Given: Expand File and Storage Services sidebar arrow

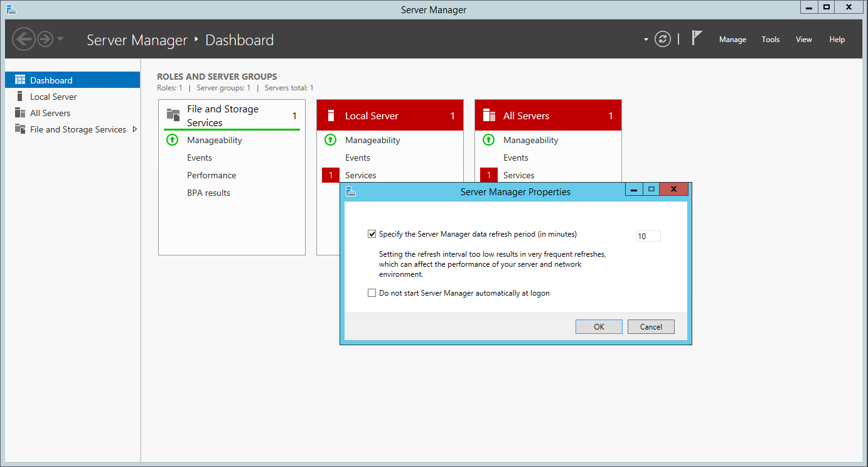Looking at the screenshot, I should click(x=135, y=129).
